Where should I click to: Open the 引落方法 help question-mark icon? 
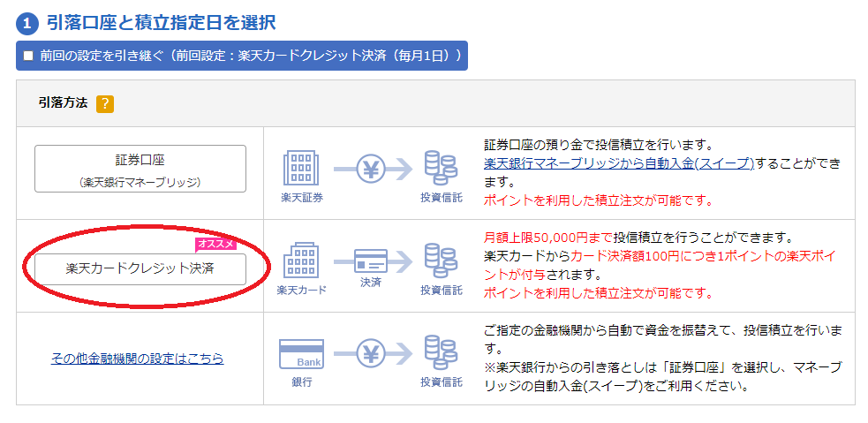(x=104, y=104)
